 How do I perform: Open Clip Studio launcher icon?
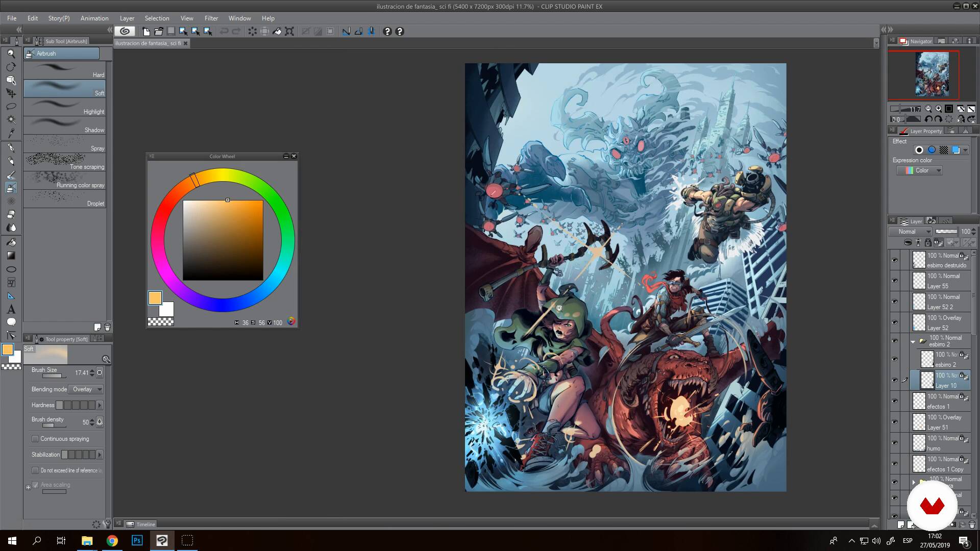125,31
